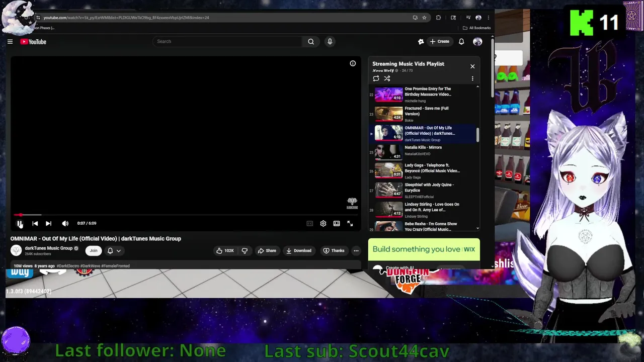Play Natalia Kills - Mirrors from playlist
The height and width of the screenshot is (362, 644).
(x=423, y=152)
